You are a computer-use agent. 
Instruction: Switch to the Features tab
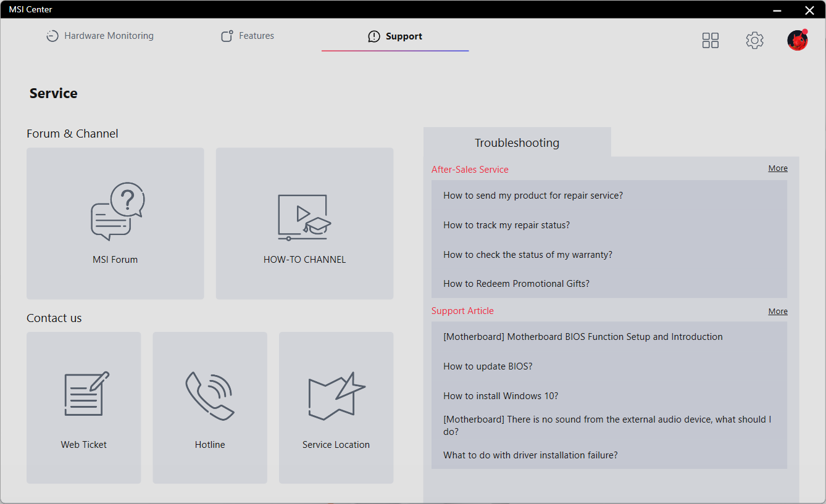click(248, 36)
